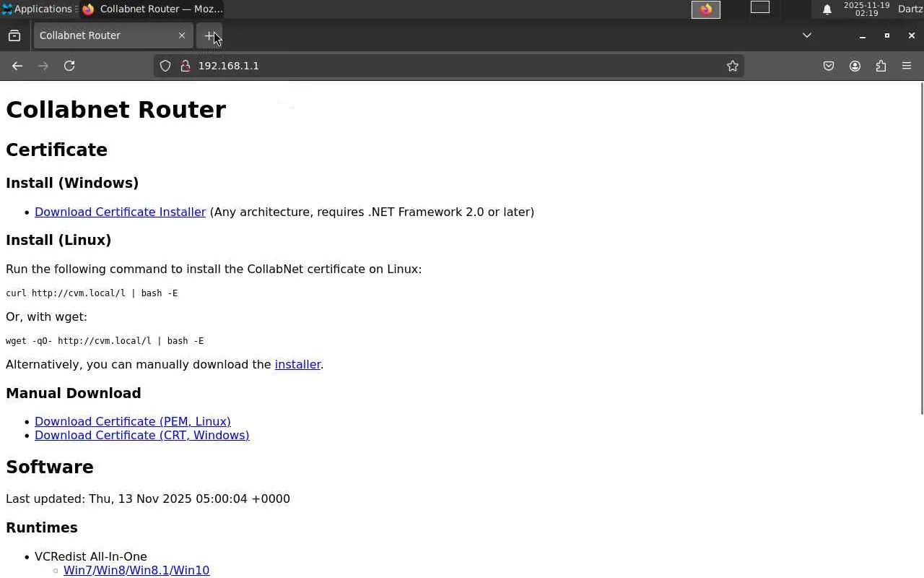Screen dimensions: 924x578
Task: Click the page's vertical scrollbar thumb
Action: click(921, 249)
